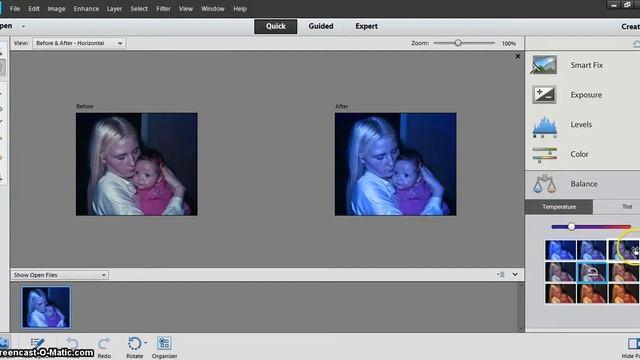Pick the top-middle temperature preset thumbnail

[x=592, y=250]
